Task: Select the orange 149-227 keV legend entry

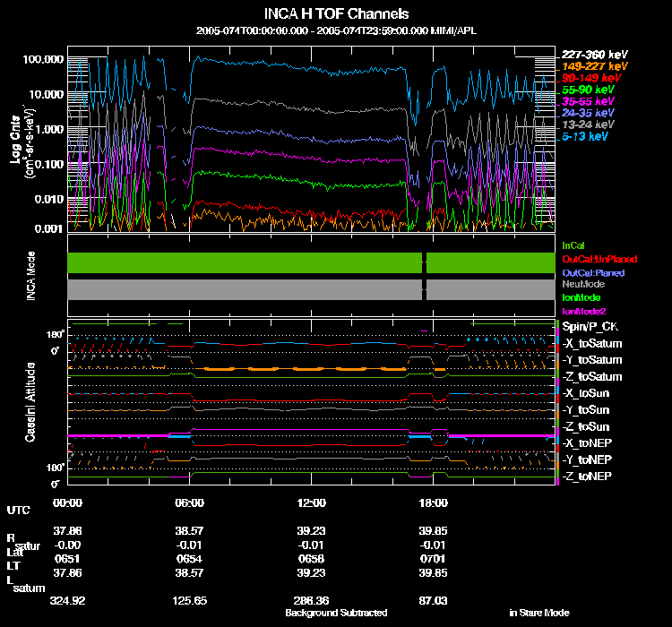Action: click(x=594, y=66)
